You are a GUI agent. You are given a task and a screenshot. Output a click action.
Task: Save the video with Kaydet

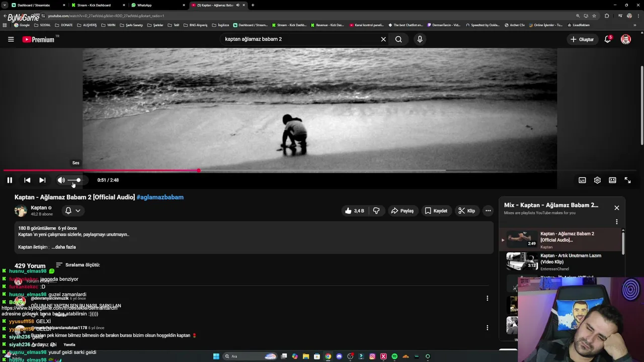[x=436, y=211]
